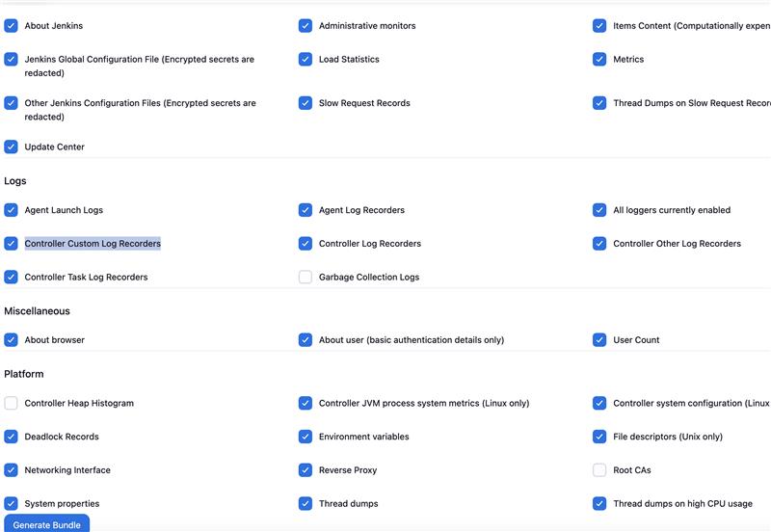771x532 pixels.
Task: Toggle Controller Custom Log Recorders checkbox
Action: 11,244
